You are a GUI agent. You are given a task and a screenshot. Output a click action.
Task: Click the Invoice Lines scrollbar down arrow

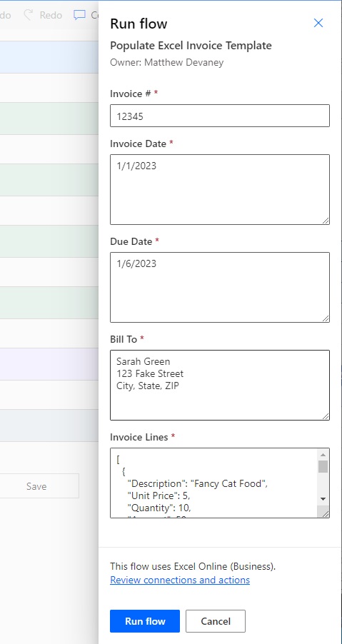323,498
